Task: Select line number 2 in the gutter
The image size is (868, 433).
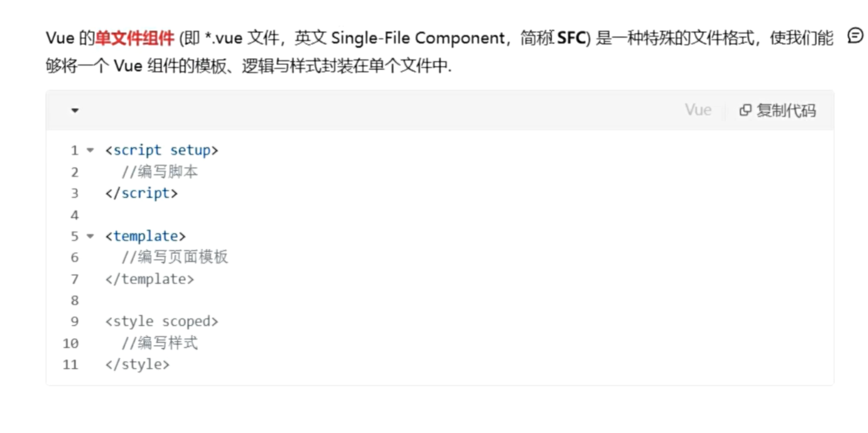Action: [75, 172]
